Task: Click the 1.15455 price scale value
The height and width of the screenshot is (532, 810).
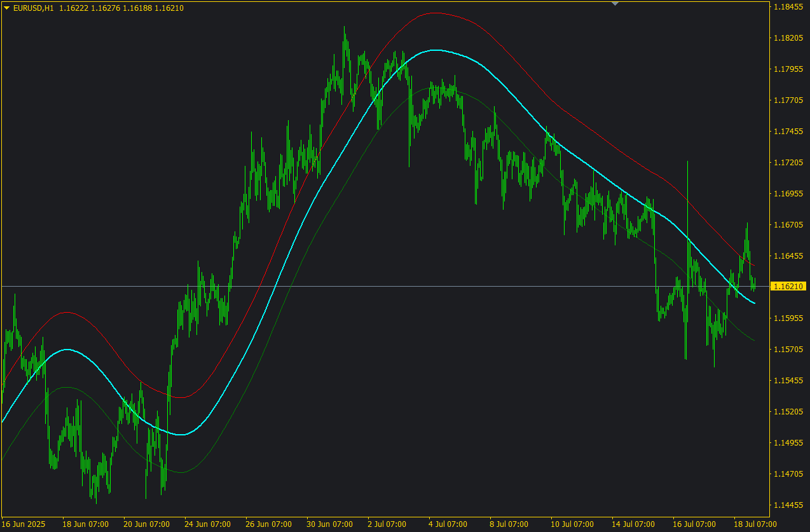Action: (788, 380)
